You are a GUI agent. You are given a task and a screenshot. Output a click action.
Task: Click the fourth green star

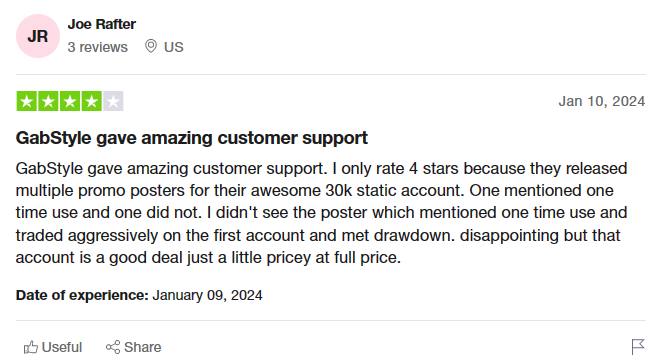coord(92,101)
